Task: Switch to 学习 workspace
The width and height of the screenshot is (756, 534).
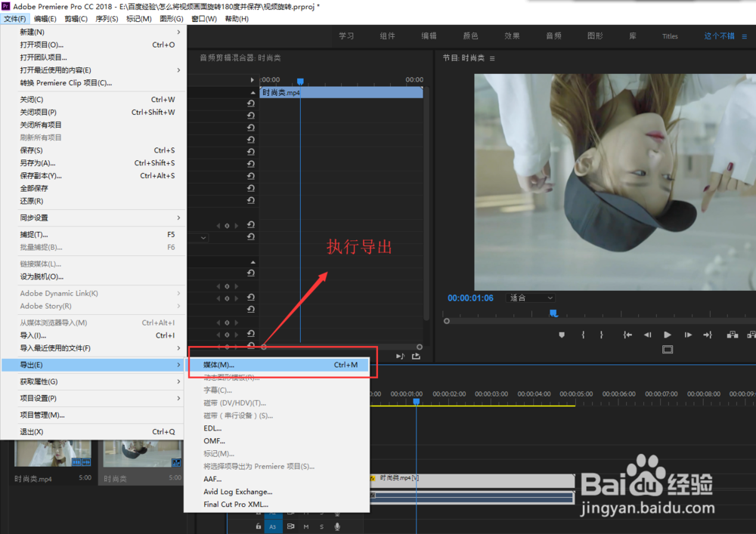Action: point(346,36)
